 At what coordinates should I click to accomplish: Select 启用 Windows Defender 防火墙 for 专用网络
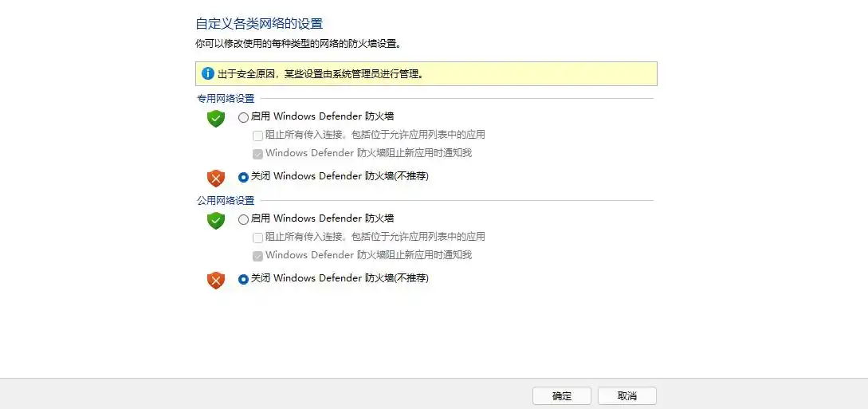(244, 117)
